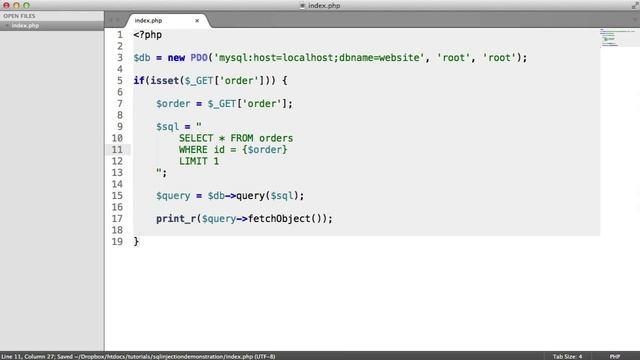The height and width of the screenshot is (360, 640).
Task: Click the $order variable on line 7
Action: (x=173, y=104)
